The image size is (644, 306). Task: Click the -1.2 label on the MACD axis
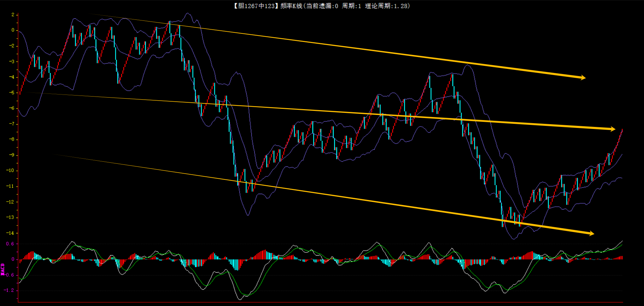pyautogui.click(x=9, y=290)
